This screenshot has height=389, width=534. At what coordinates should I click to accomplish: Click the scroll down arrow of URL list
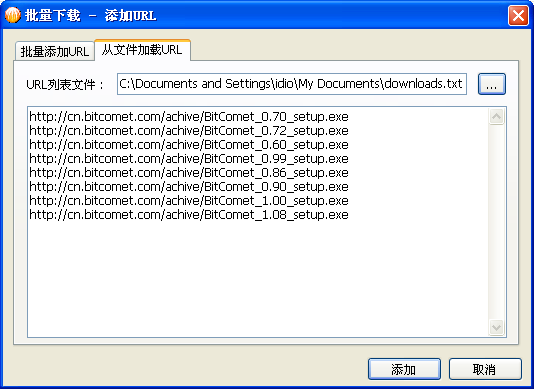pos(496,327)
